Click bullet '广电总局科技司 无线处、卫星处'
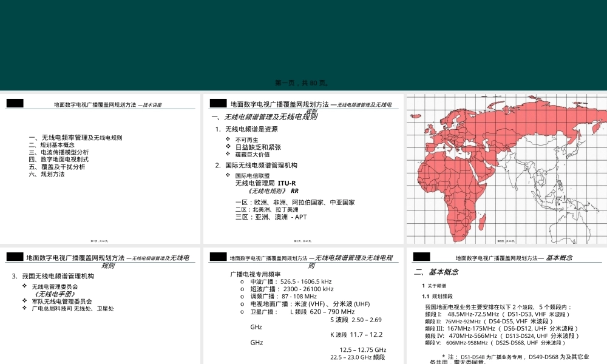The image size is (607, 364). 73,309
